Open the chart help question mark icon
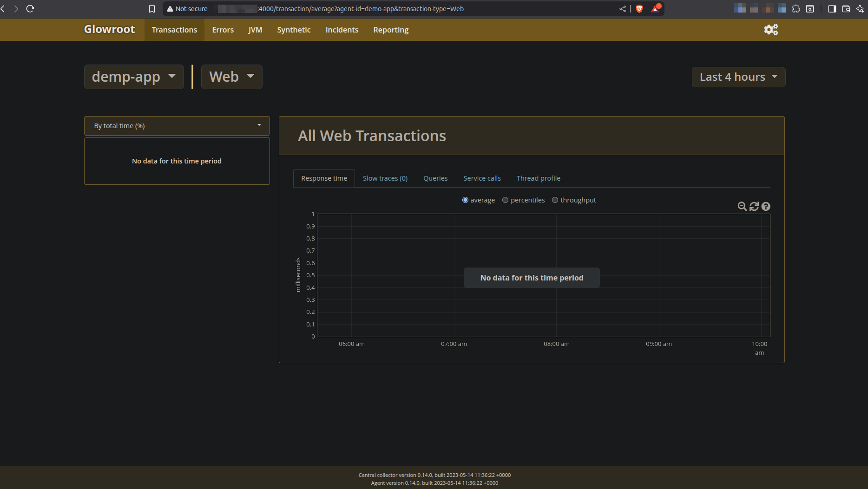This screenshot has height=489, width=868. click(x=766, y=207)
